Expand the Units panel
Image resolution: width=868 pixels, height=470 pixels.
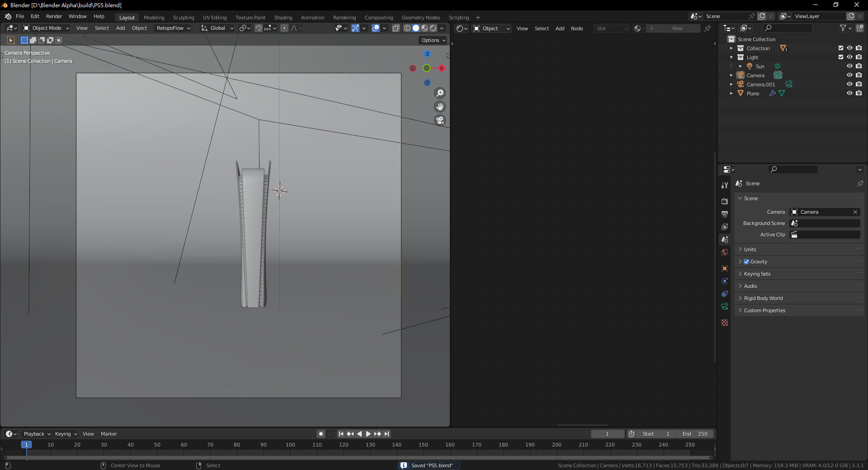(x=750, y=249)
